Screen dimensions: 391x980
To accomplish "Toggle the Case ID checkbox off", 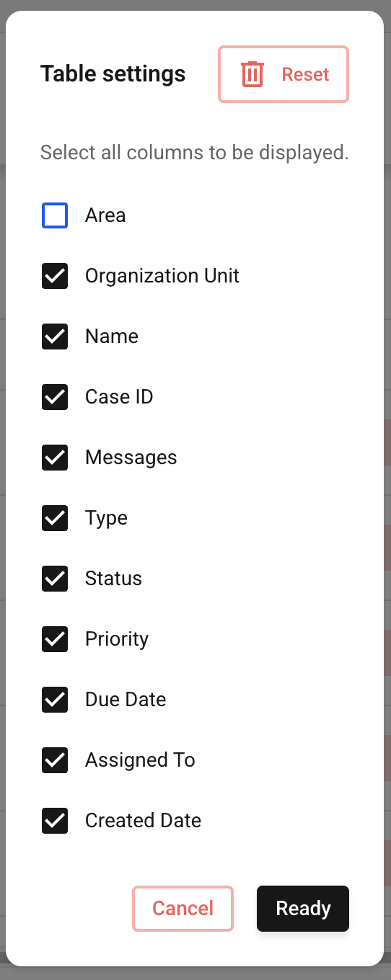I will point(55,397).
